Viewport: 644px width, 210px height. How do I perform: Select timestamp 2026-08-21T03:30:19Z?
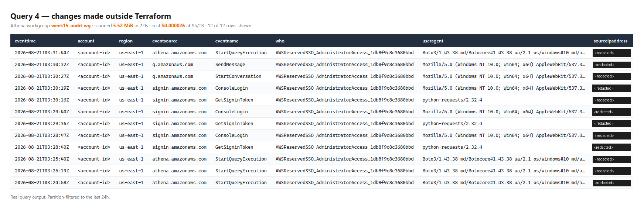pyautogui.click(x=42, y=88)
